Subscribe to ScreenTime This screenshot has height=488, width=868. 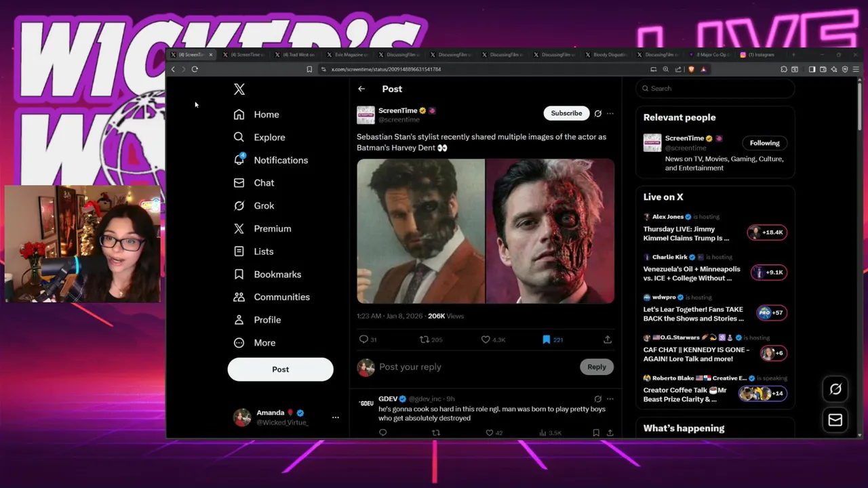[566, 113]
